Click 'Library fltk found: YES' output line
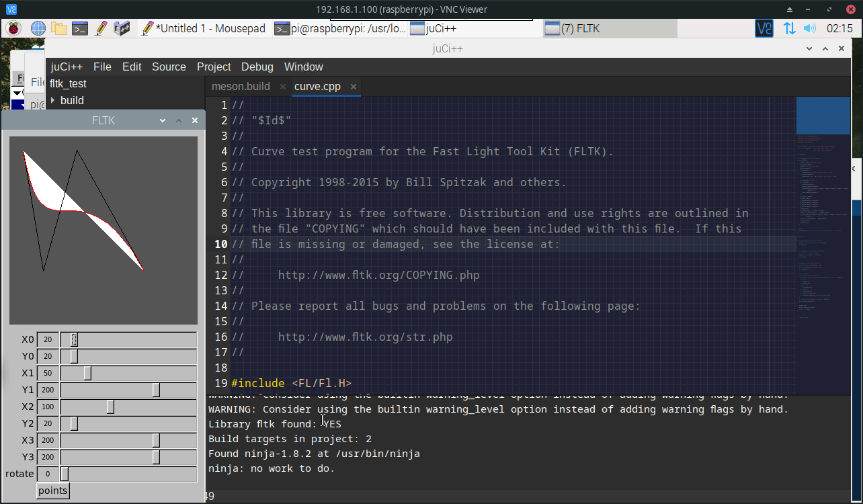The height and width of the screenshot is (504, 863). click(275, 424)
